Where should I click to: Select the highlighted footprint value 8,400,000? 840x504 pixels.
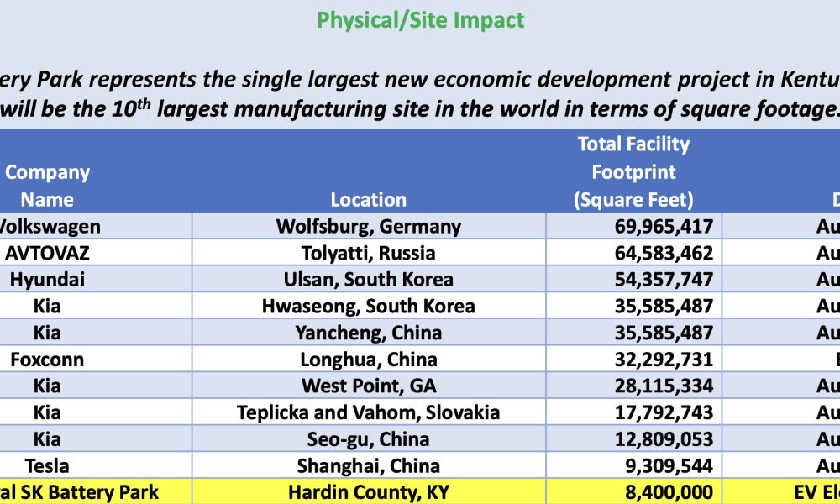(633, 491)
